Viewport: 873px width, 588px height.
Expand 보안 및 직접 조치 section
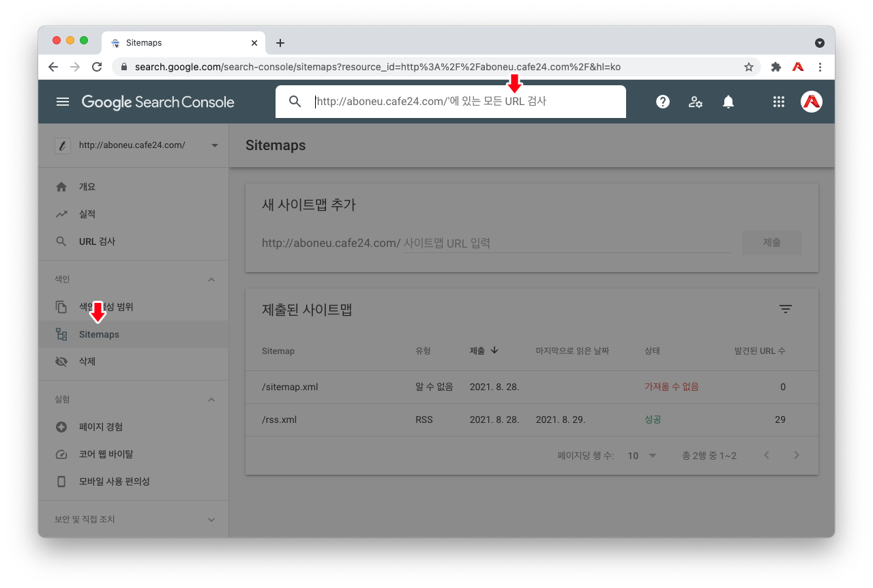[x=211, y=520]
